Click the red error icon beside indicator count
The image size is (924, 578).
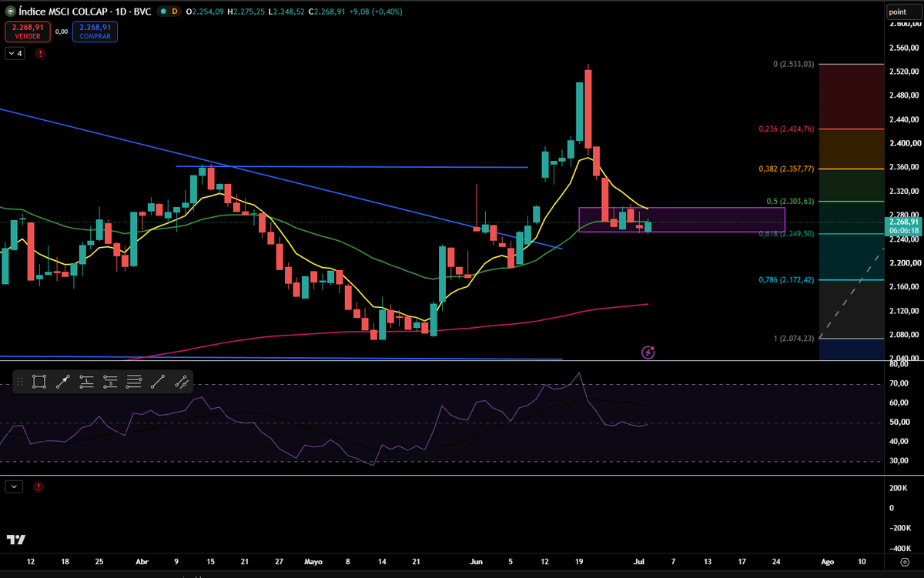[x=39, y=54]
